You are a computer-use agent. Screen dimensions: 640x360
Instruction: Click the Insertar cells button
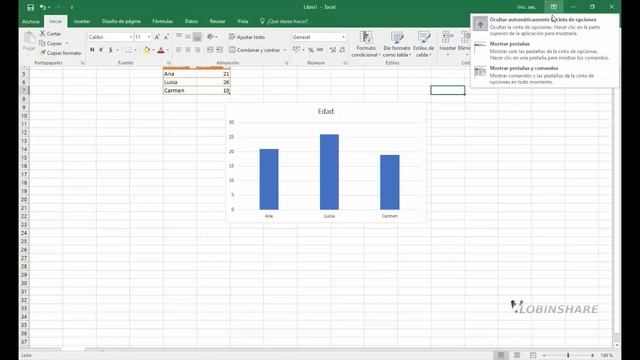click(x=448, y=44)
